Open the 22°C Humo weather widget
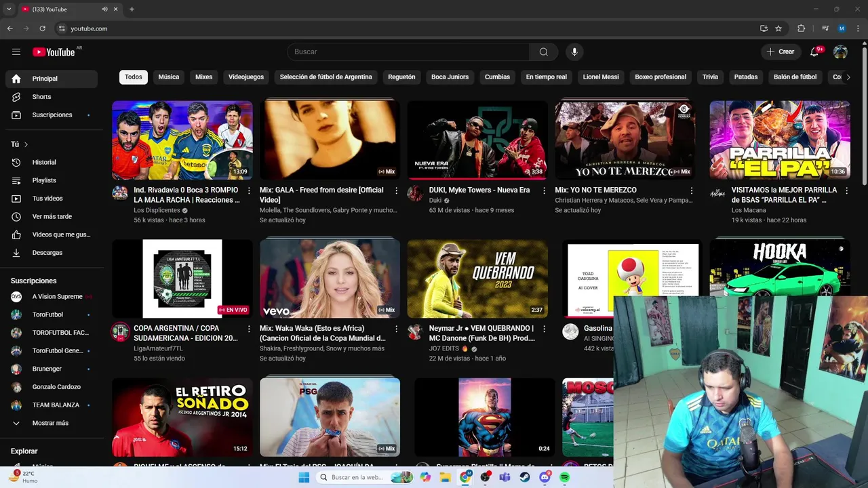 click(x=24, y=477)
